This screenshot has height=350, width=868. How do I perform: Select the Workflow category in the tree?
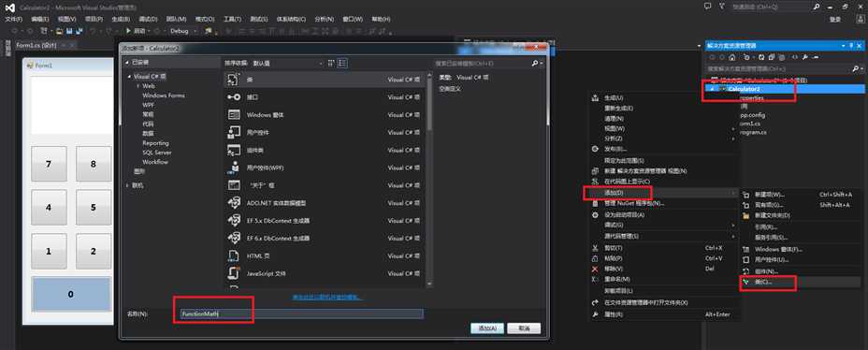pyautogui.click(x=155, y=162)
